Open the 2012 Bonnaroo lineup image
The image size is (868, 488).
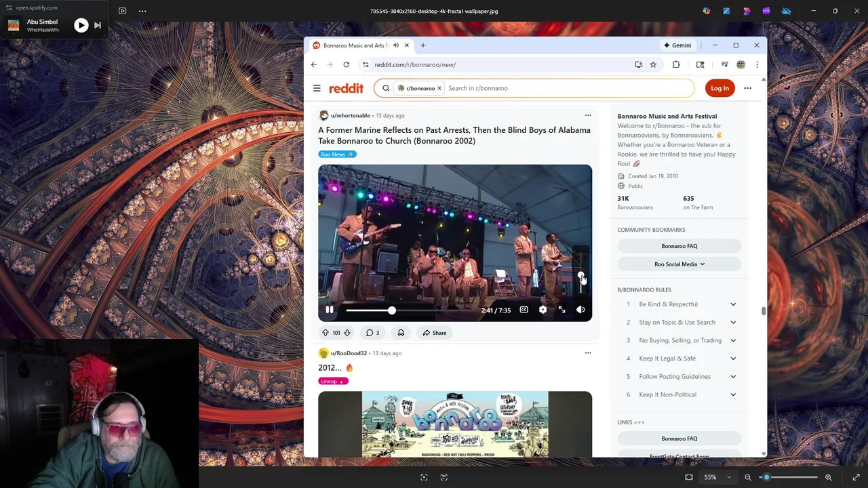click(x=455, y=424)
